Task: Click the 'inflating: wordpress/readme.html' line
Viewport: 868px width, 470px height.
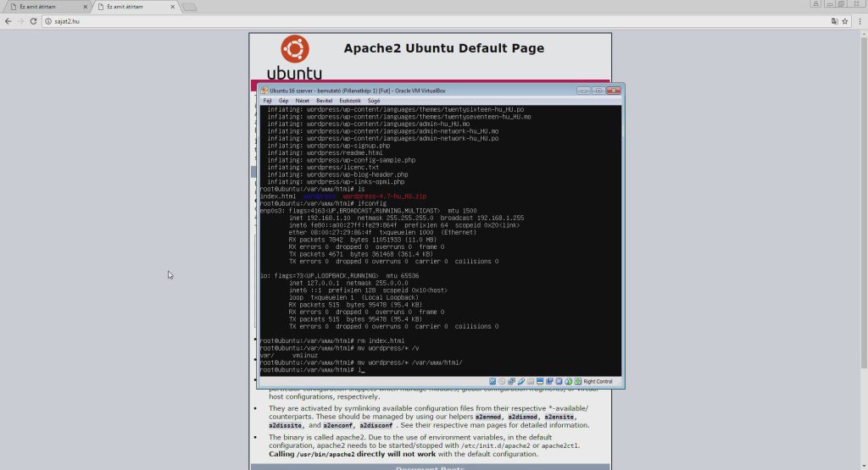Action: click(x=325, y=153)
